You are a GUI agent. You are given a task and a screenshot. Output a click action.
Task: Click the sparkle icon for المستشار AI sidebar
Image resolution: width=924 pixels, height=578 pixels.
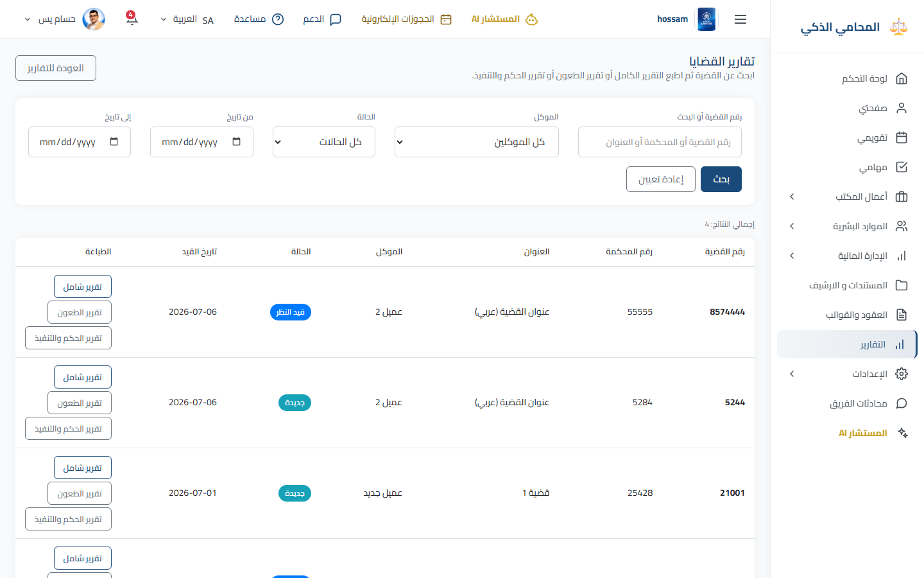pyautogui.click(x=903, y=433)
